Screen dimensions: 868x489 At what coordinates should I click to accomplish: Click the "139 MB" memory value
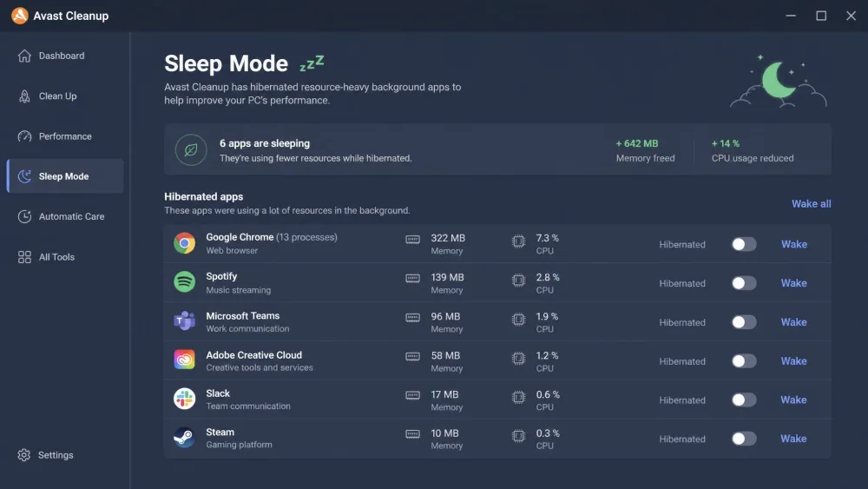point(447,277)
